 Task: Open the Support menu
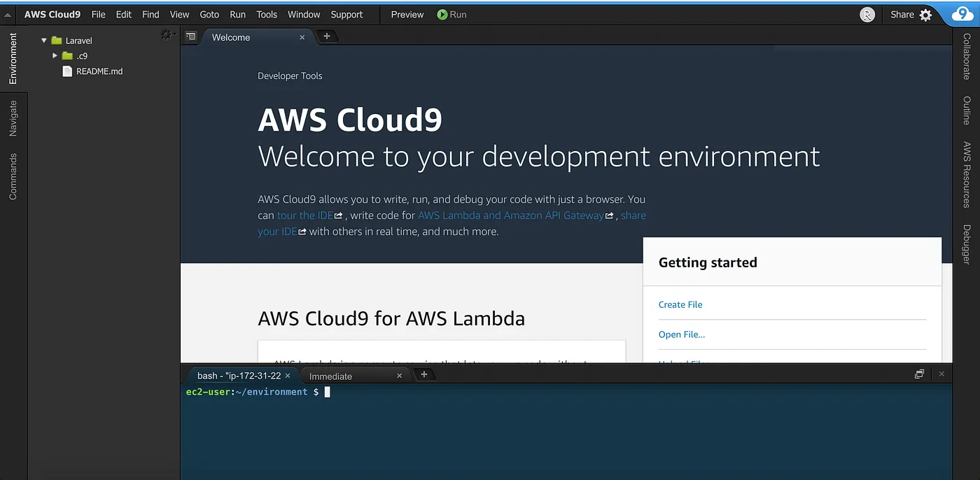click(346, 15)
